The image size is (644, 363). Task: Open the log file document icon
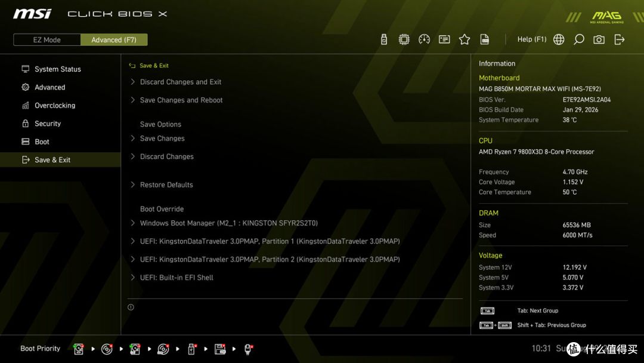[x=485, y=39]
